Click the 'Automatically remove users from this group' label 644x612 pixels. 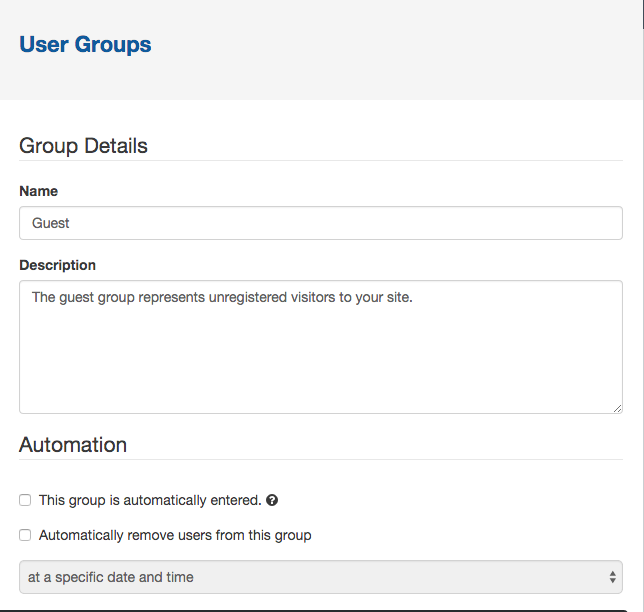pos(175,535)
